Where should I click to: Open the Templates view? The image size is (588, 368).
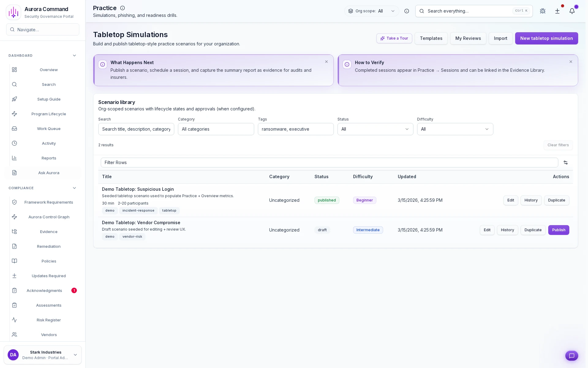tap(431, 38)
